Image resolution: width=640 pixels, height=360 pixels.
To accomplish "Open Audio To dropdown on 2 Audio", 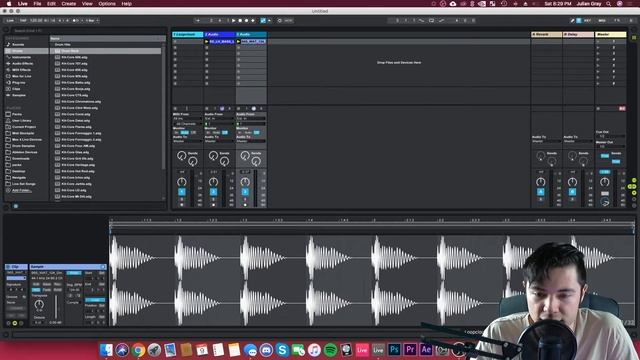I will (x=219, y=141).
